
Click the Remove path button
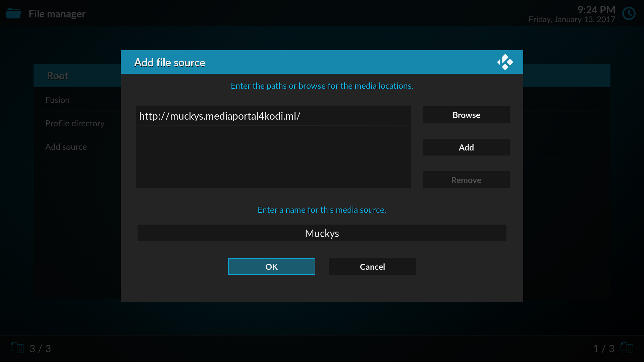point(466,180)
